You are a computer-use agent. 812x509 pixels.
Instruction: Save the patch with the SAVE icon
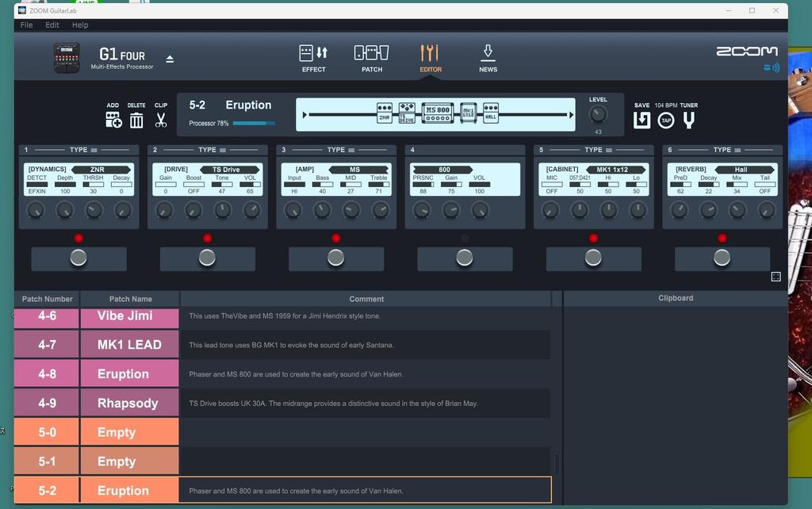(642, 121)
